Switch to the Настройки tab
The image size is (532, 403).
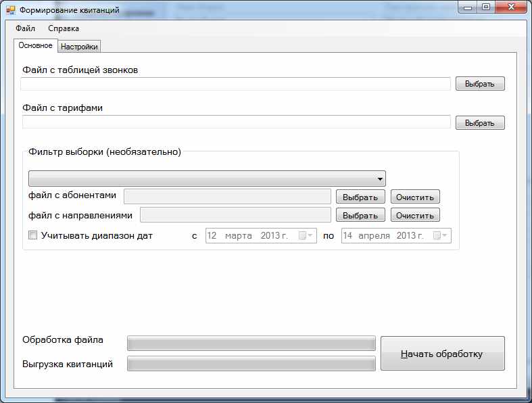tap(79, 47)
